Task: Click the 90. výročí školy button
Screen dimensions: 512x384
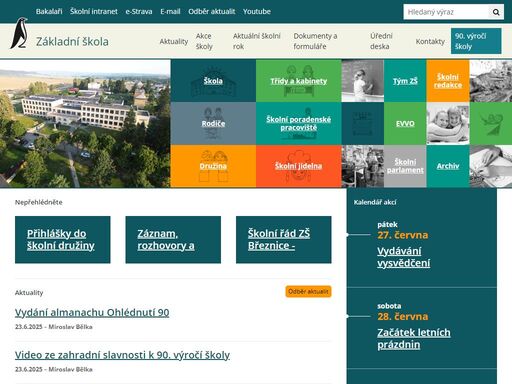Action: 476,41
